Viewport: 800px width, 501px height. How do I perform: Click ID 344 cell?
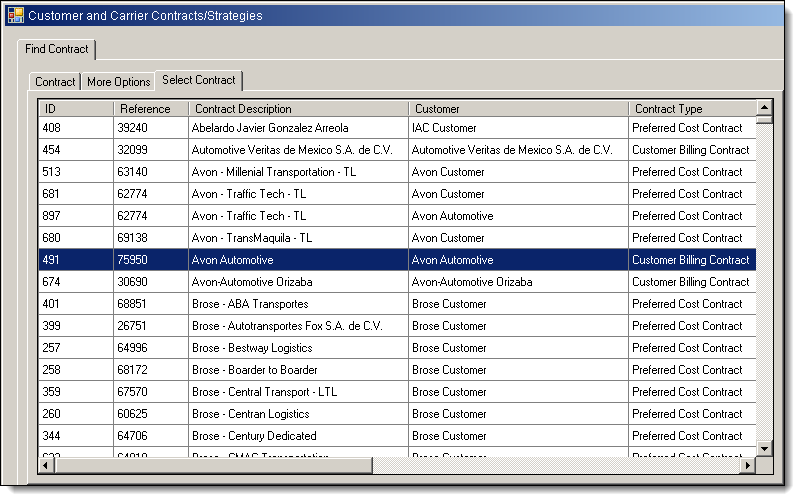click(x=76, y=435)
